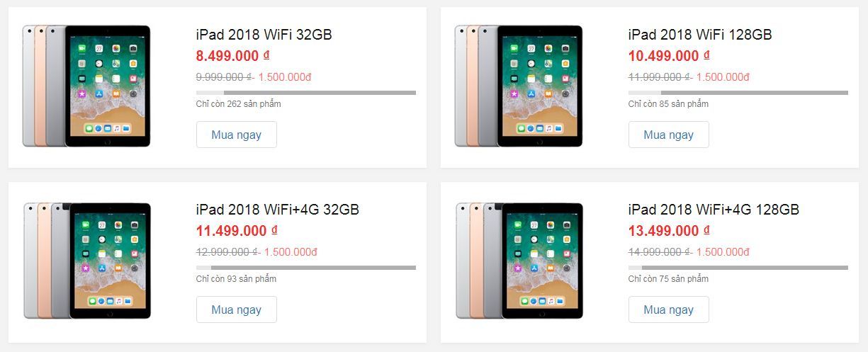Click the strikethrough 14.999.000 original price

[x=660, y=251]
